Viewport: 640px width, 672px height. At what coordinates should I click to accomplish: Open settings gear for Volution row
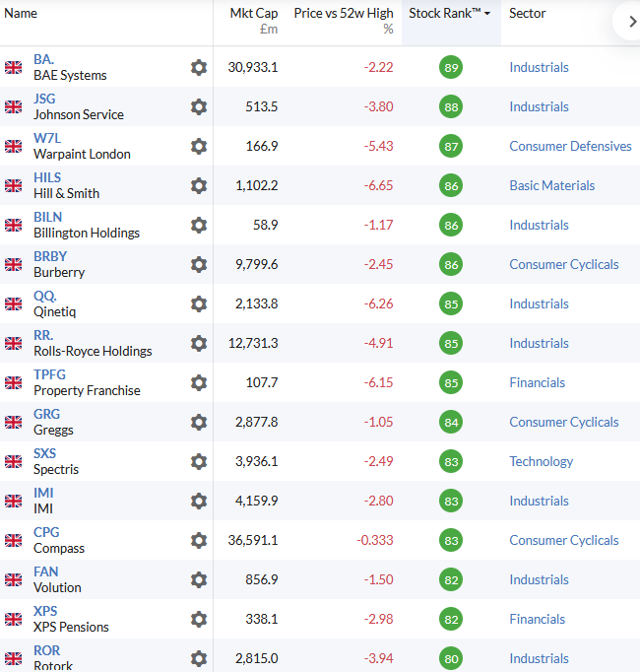point(199,580)
